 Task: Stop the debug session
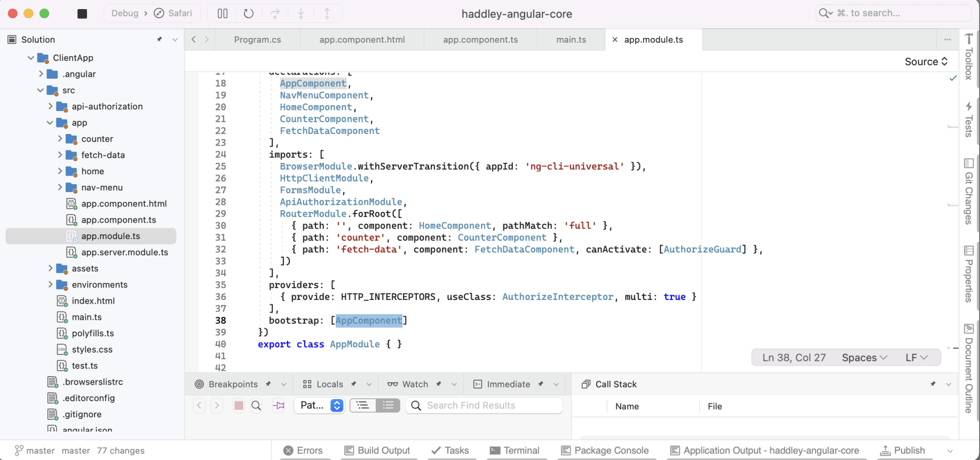coord(82,13)
